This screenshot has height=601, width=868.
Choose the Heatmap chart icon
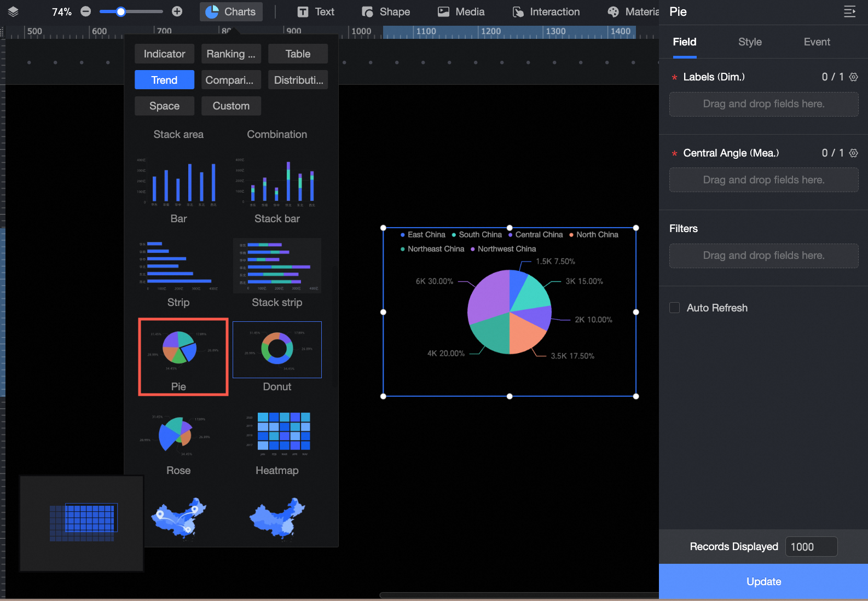277,434
